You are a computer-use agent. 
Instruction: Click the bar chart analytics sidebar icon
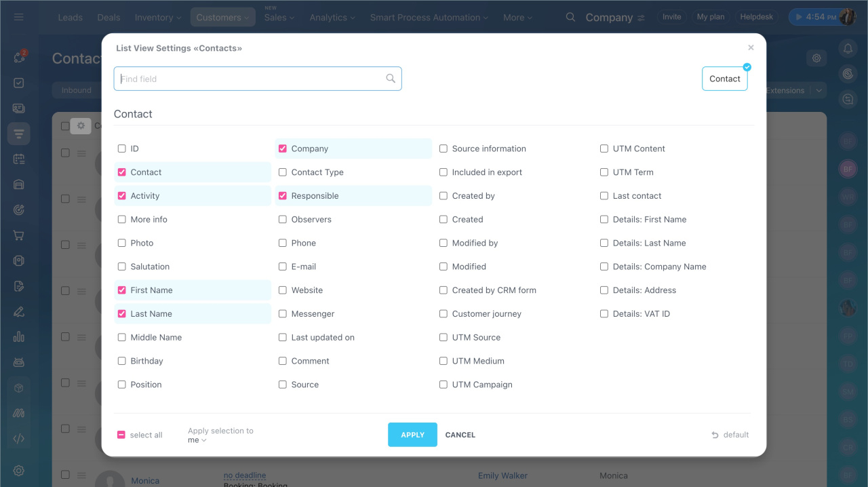(19, 337)
